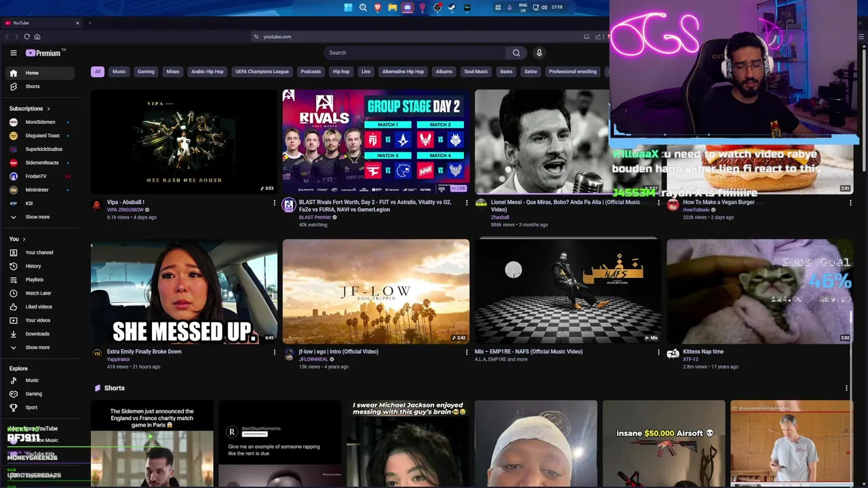Click in the YouTube search field
The width and height of the screenshot is (868, 488).
(415, 53)
